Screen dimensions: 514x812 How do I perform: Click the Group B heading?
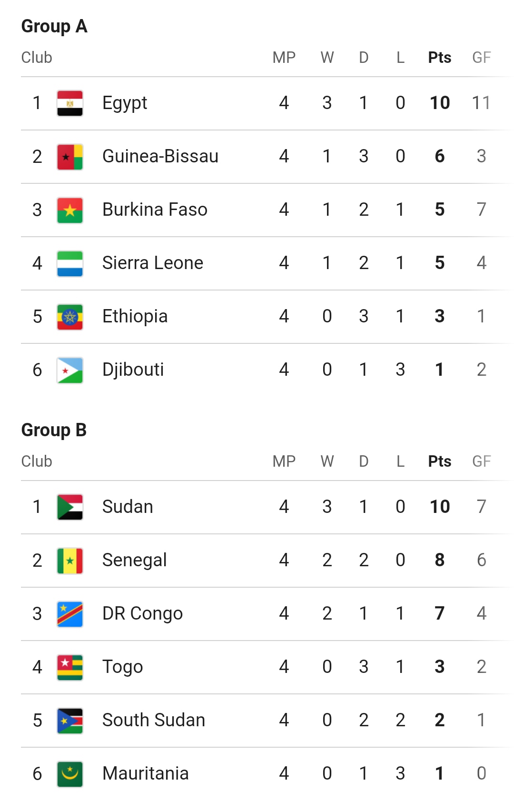pyautogui.click(x=54, y=430)
